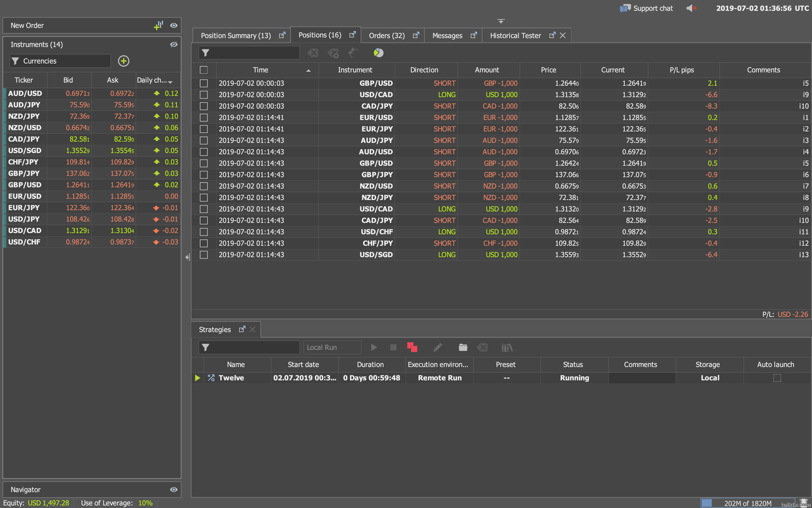Open positions pie chart icon

[x=378, y=53]
